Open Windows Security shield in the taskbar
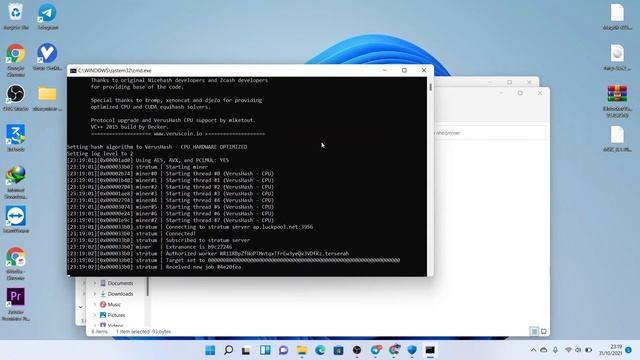 click(x=412, y=350)
